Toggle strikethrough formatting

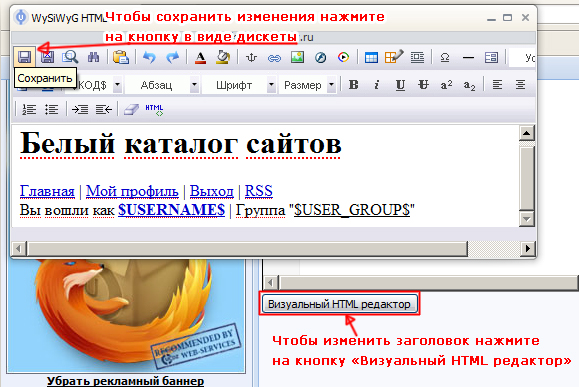(x=423, y=85)
